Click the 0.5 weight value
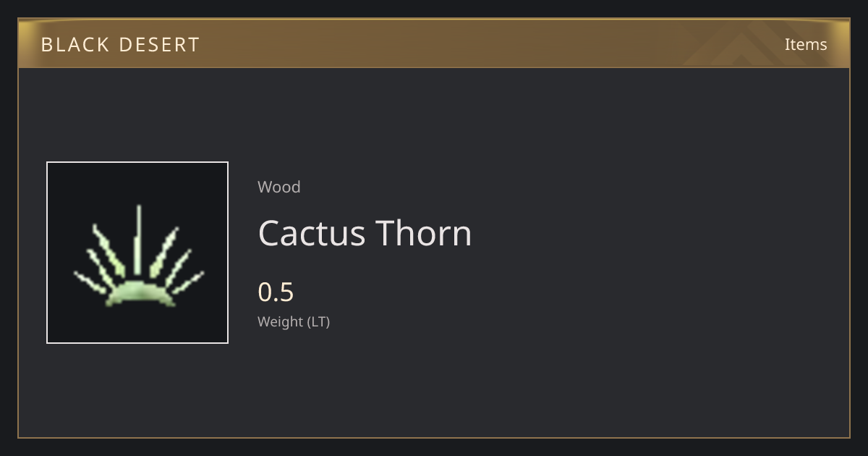Screen dimensions: 868x456 [276, 292]
